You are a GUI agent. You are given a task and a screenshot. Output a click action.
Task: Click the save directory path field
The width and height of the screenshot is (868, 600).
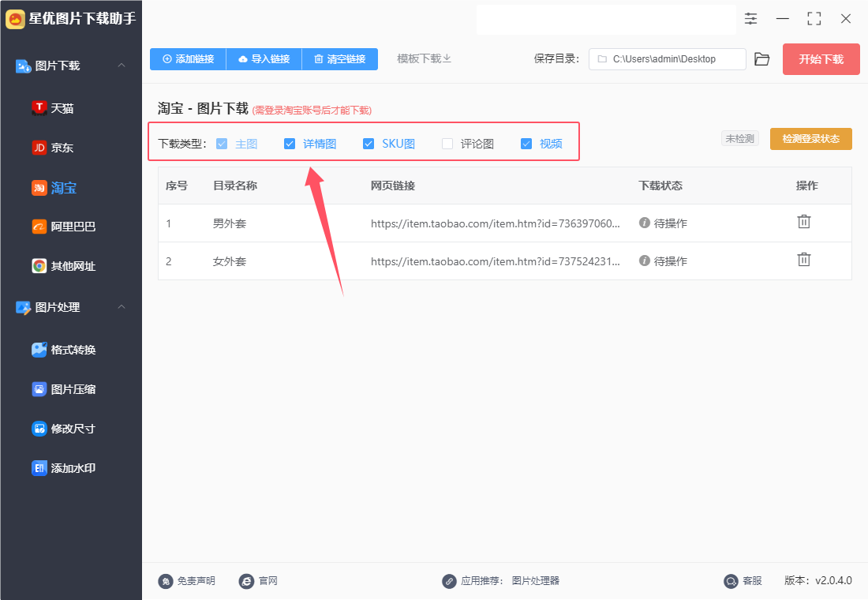pyautogui.click(x=667, y=58)
